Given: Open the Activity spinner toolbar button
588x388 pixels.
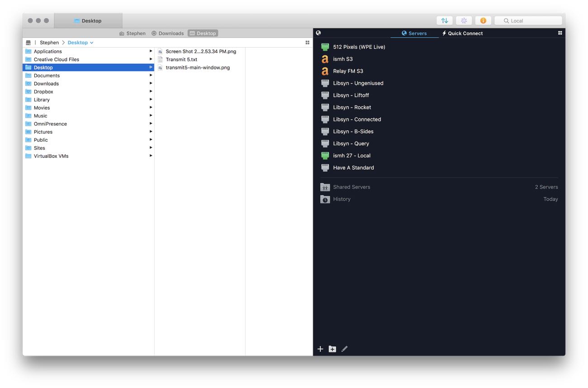Looking at the screenshot, I should (464, 21).
